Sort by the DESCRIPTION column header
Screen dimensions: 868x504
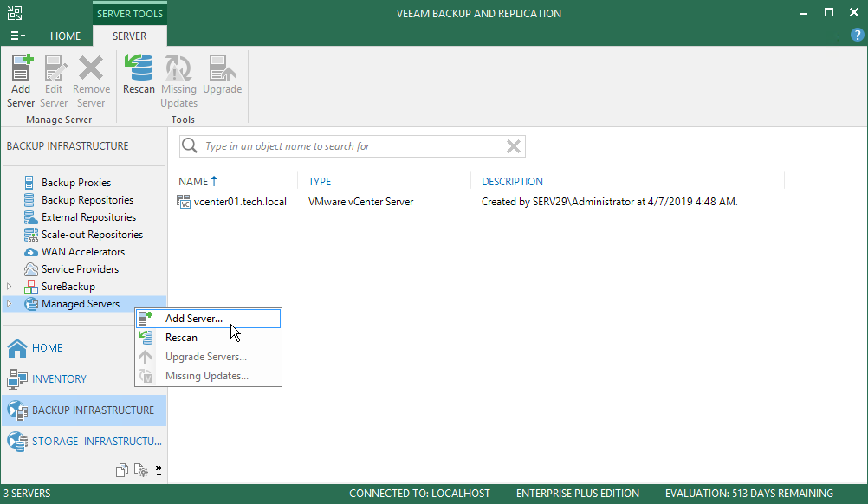(512, 182)
